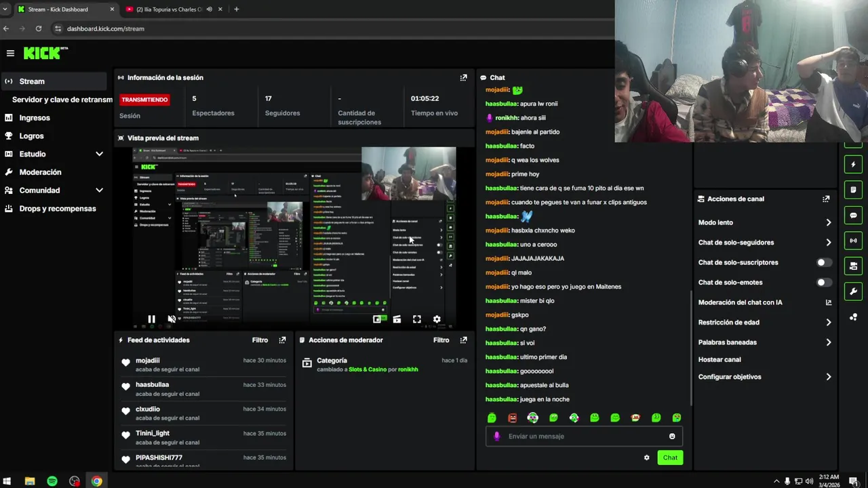Image resolution: width=868 pixels, height=488 pixels.
Task: Click the chat bubble sidebar widget button
Action: (x=853, y=216)
